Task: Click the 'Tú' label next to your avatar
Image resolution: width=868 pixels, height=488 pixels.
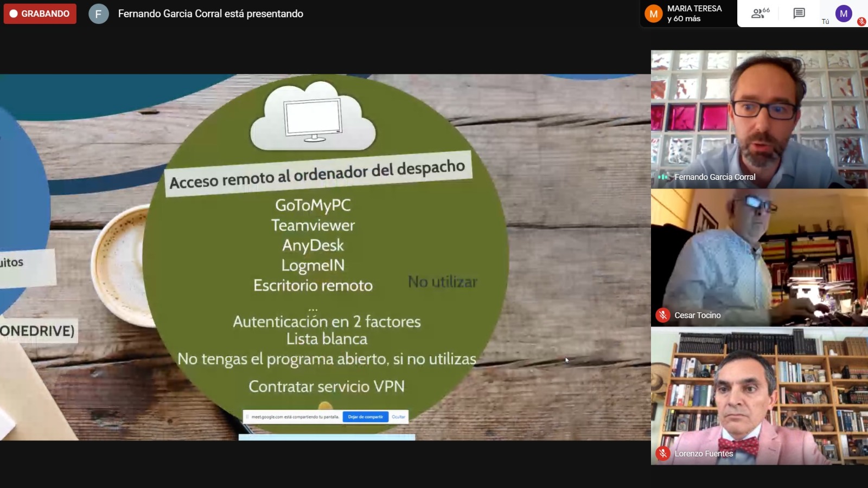Action: (x=825, y=22)
